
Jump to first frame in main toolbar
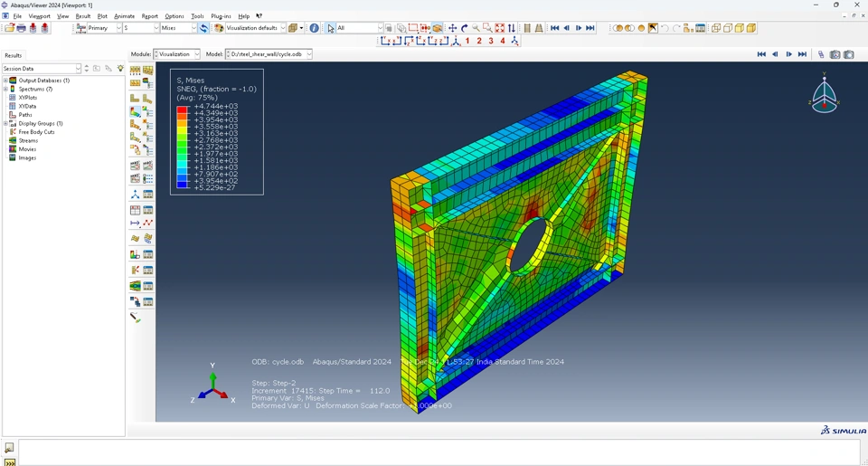click(554, 28)
